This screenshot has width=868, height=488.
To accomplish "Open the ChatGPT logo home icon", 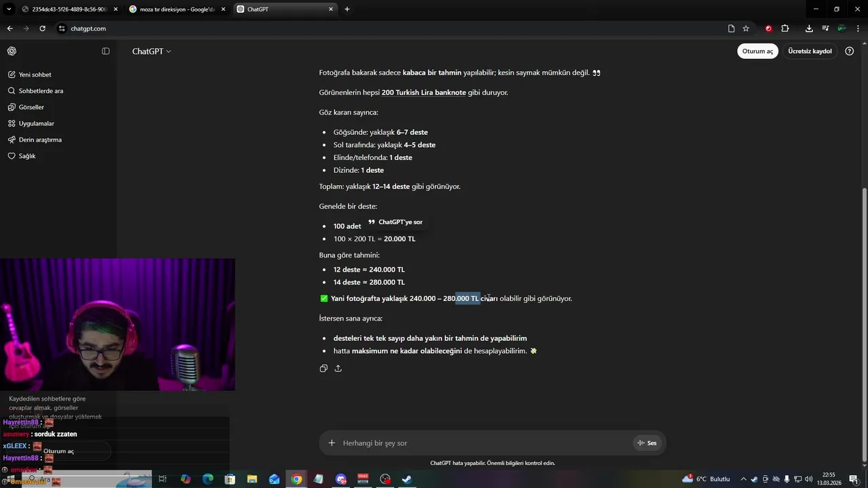I will 12,52.
